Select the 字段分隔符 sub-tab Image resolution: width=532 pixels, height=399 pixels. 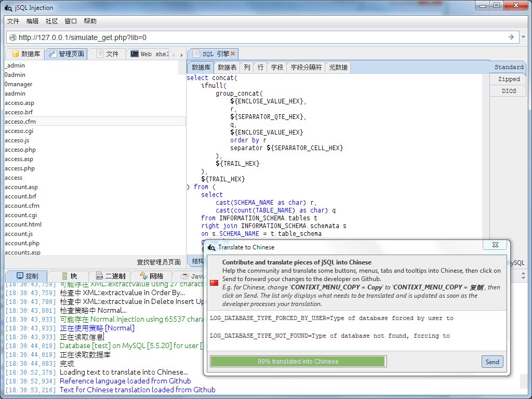(x=306, y=67)
